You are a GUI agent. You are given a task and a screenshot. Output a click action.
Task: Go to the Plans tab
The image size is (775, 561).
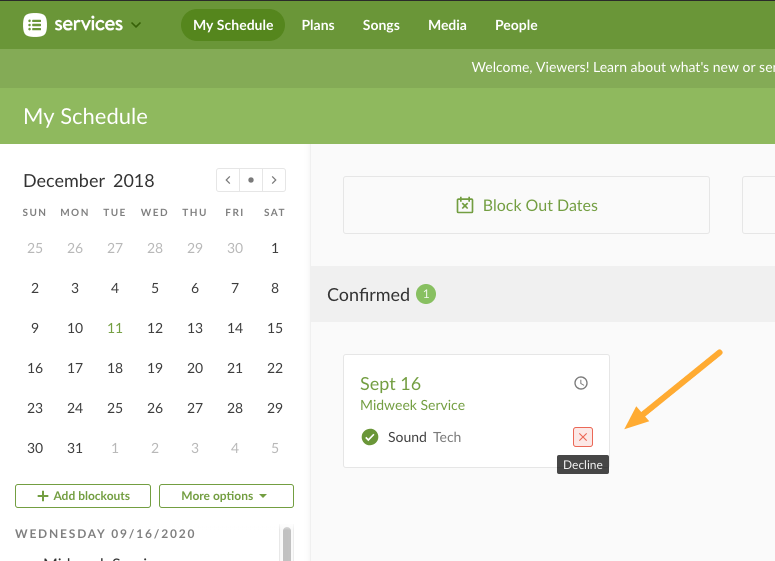coord(318,25)
